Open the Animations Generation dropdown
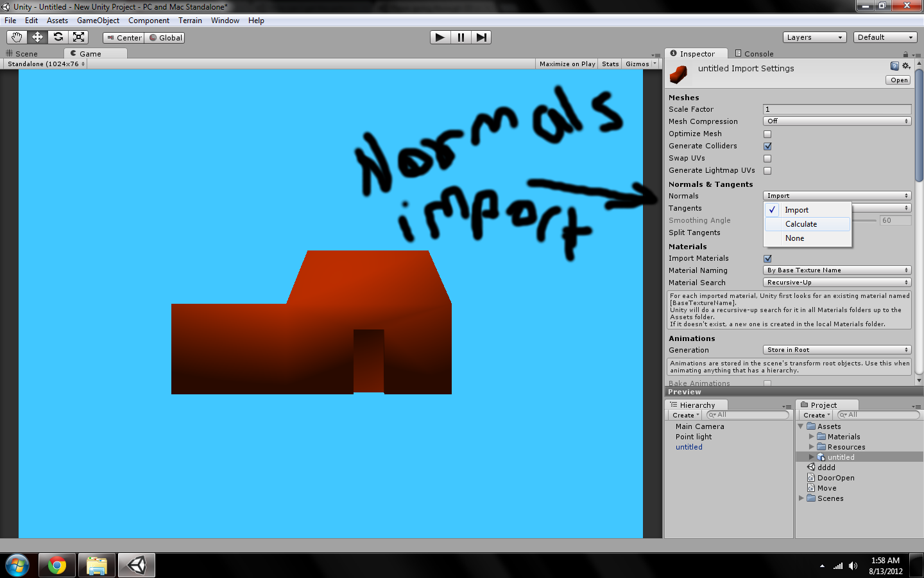Image resolution: width=924 pixels, height=578 pixels. (837, 350)
